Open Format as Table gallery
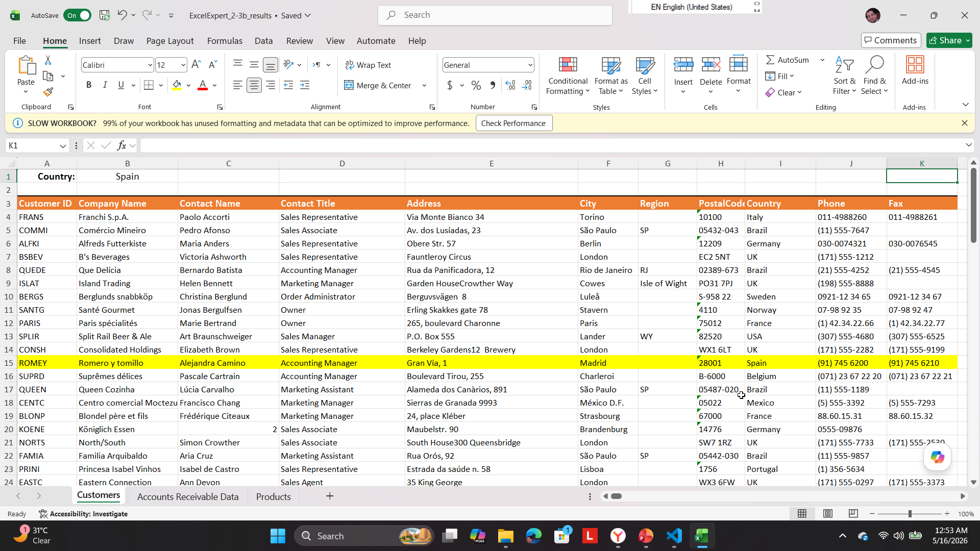Viewport: 980px width, 551px height. 611,76
